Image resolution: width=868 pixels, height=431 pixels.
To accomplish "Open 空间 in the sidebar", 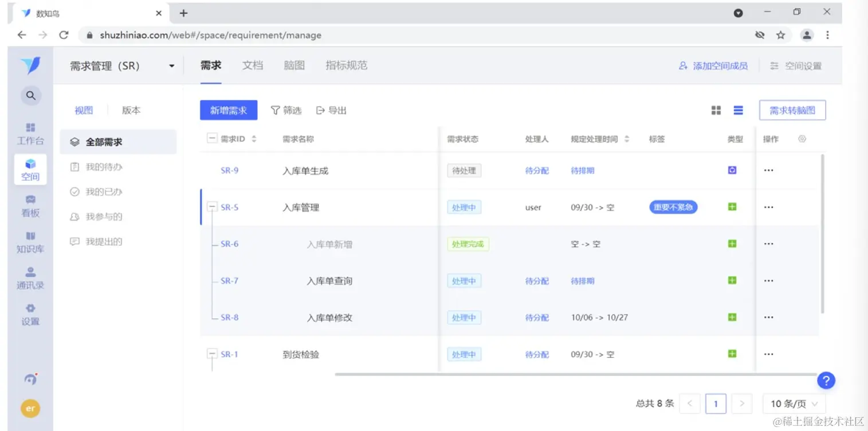I will click(x=30, y=170).
